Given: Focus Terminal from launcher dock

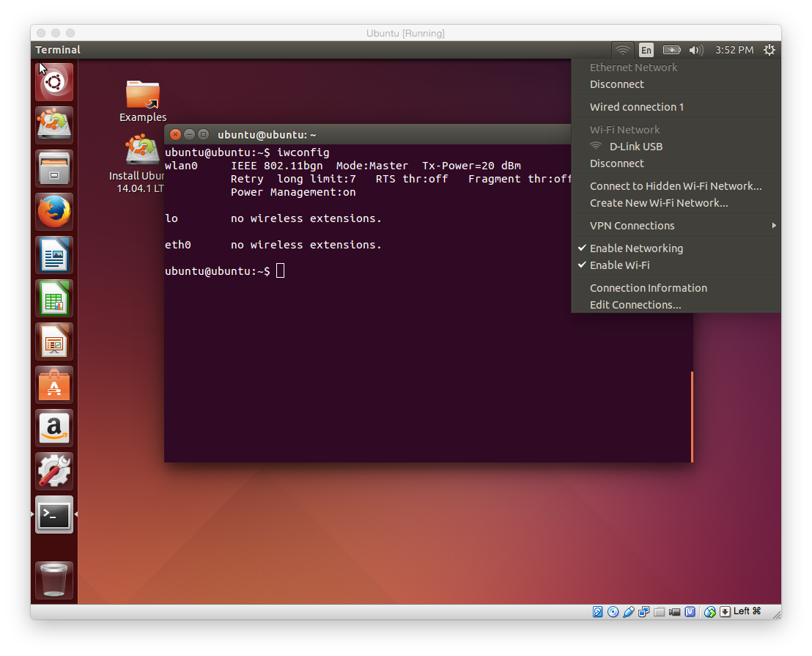Looking at the screenshot, I should pyautogui.click(x=54, y=514).
